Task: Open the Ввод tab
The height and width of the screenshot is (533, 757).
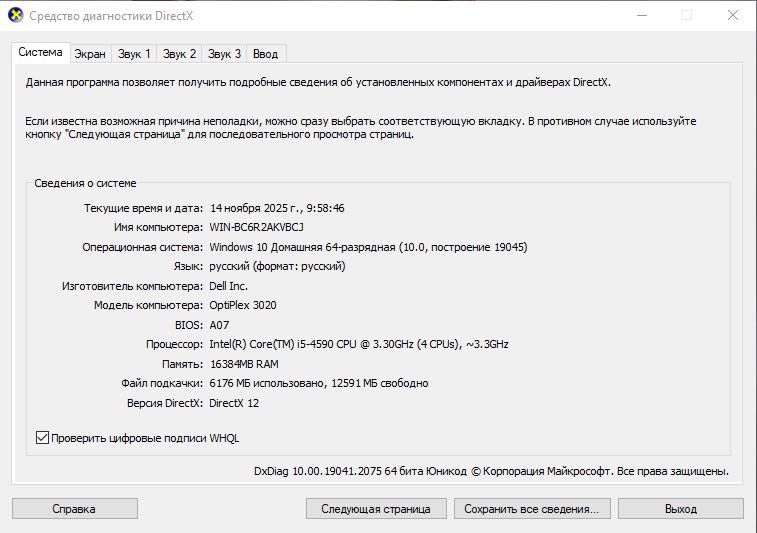Action: (x=266, y=54)
